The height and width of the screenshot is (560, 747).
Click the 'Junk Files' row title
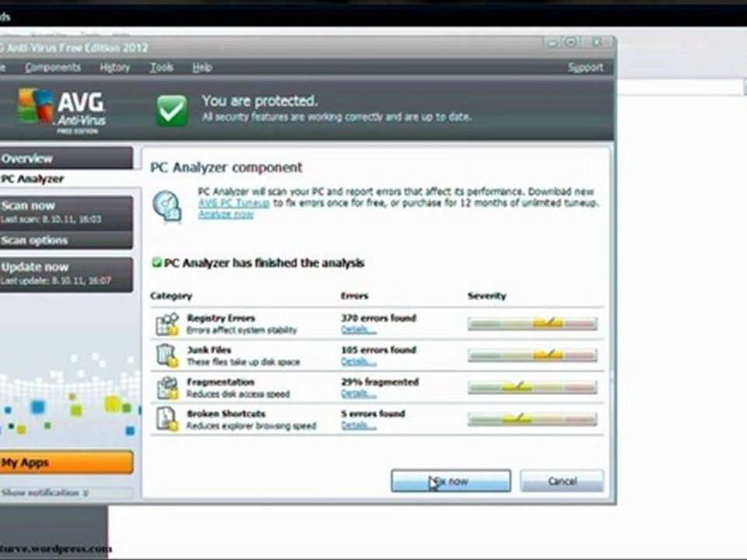[209, 349]
